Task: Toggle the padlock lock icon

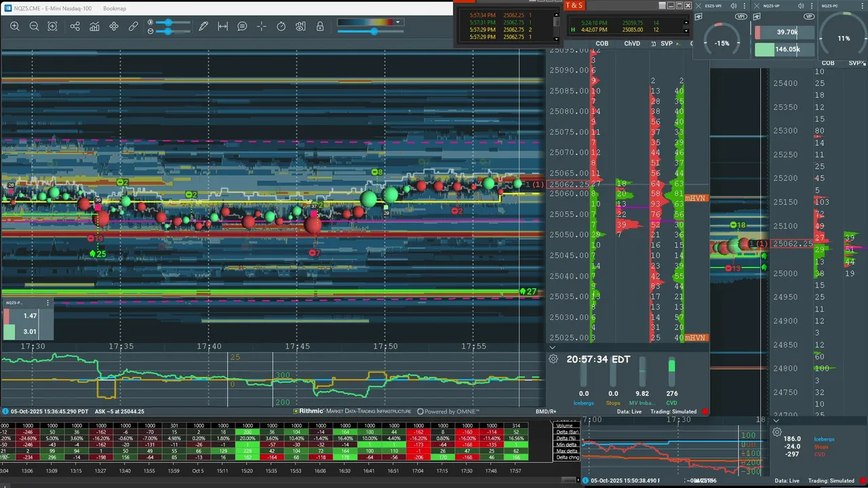Action: click(x=320, y=26)
